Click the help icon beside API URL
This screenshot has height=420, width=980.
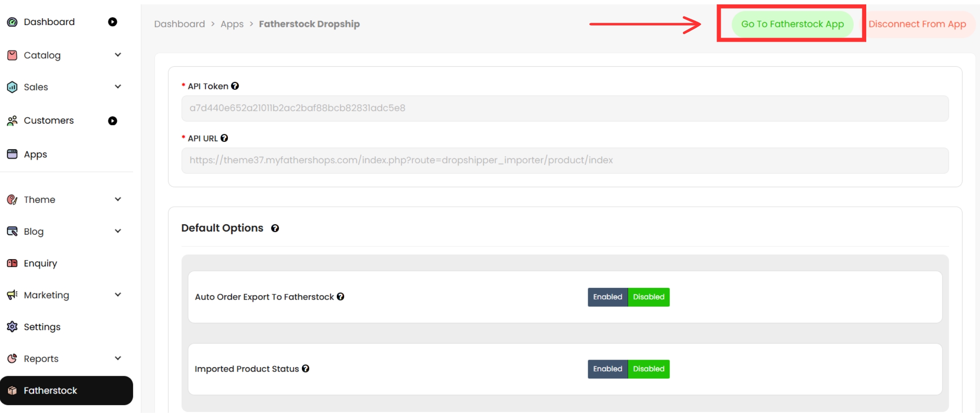[x=224, y=138]
